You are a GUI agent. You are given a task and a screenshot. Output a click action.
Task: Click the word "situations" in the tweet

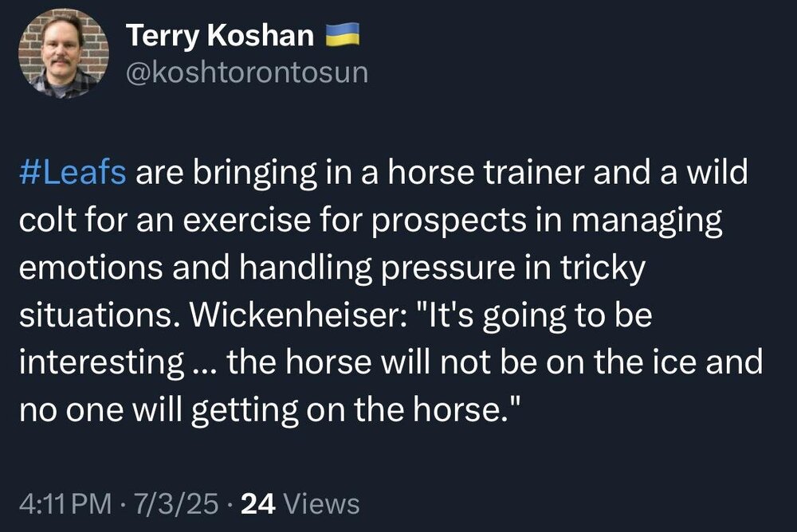click(87, 317)
